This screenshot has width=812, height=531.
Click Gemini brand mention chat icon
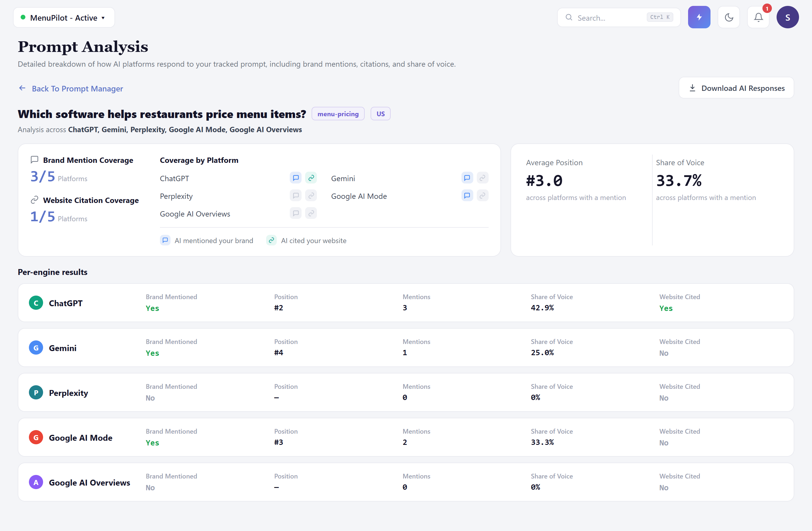(467, 178)
